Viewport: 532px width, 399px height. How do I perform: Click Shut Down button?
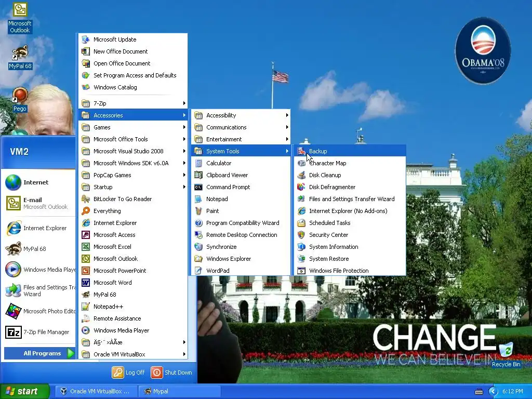[x=171, y=373]
